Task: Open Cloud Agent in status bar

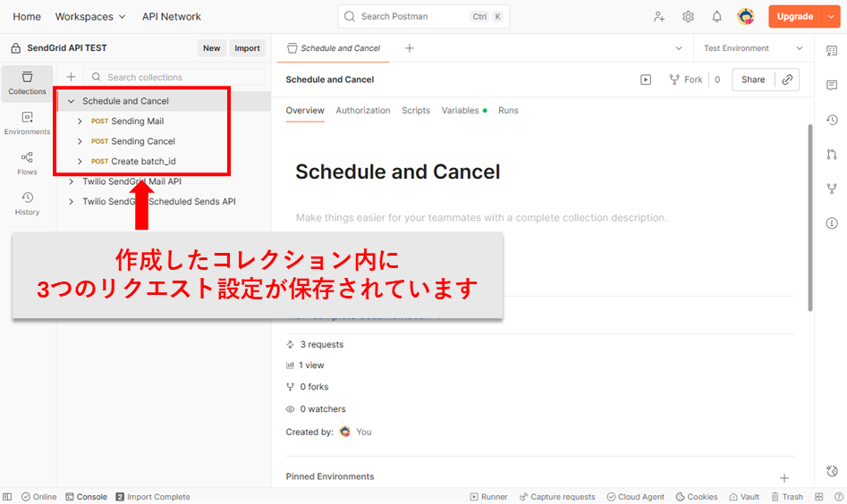Action: click(635, 497)
